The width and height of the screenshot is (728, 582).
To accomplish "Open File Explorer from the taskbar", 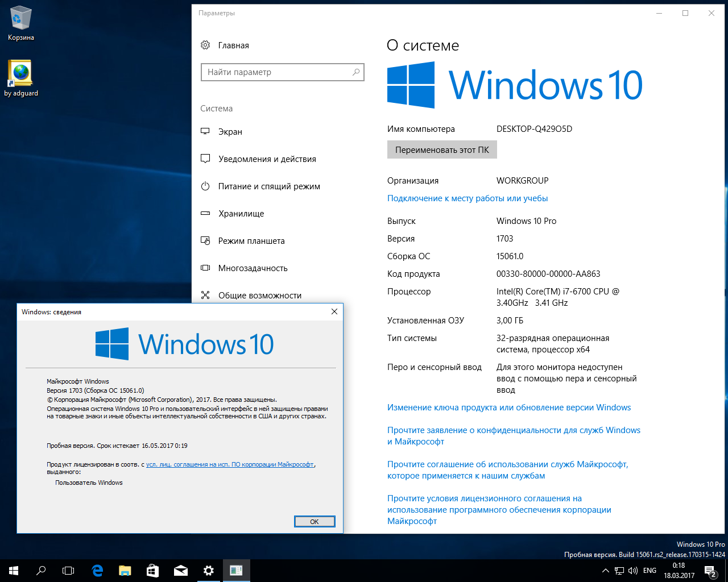I will 125,571.
